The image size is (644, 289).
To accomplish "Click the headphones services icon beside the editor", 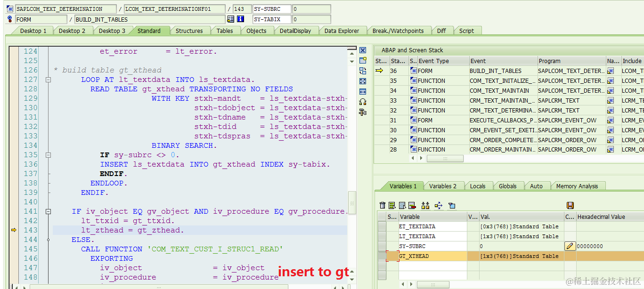I will pyautogui.click(x=363, y=102).
